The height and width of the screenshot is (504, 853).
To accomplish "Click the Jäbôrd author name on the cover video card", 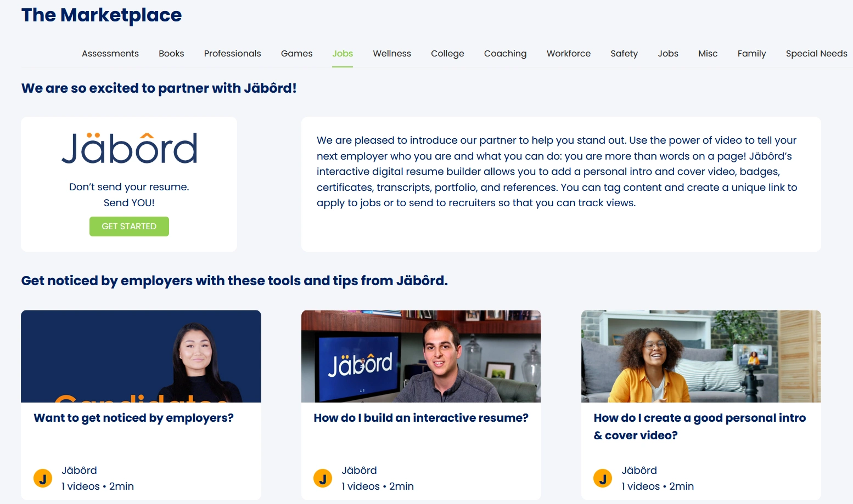I will [x=639, y=471].
